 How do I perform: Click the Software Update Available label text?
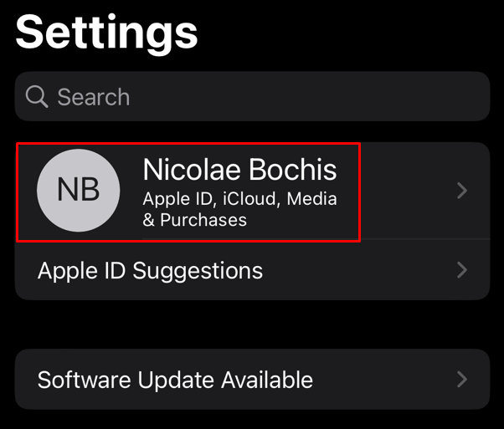pyautogui.click(x=175, y=380)
